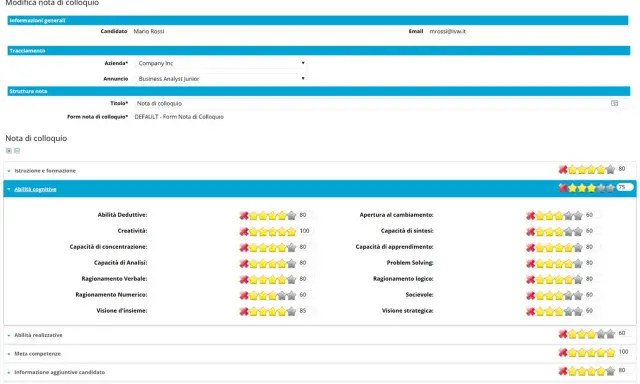Remove Capacità di Analisi rating via red X
640x384 pixels.
pos(244,263)
